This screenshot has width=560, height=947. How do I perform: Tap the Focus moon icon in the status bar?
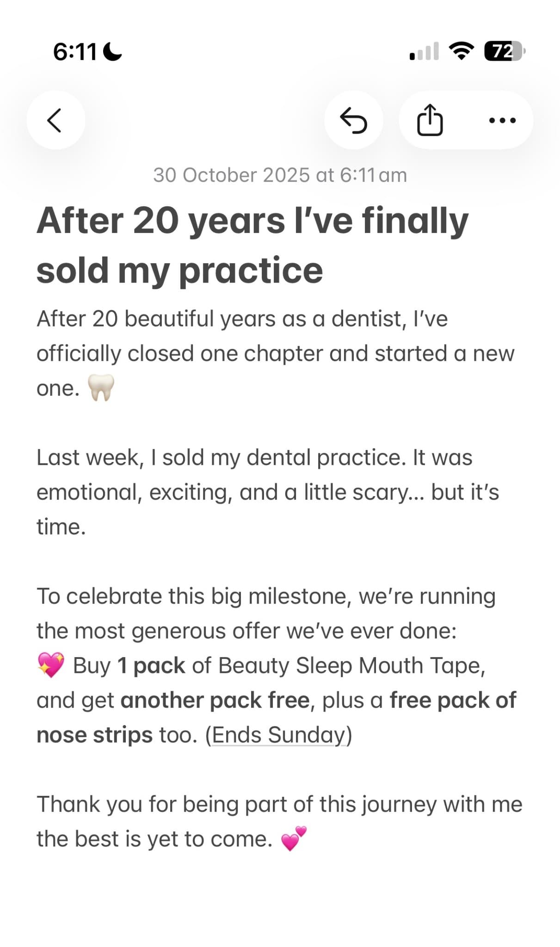pyautogui.click(x=112, y=51)
